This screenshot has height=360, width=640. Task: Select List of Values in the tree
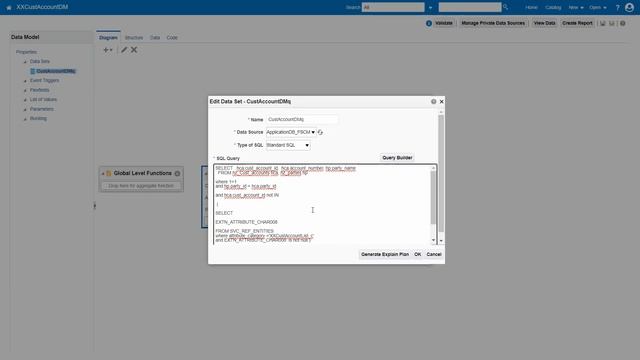(x=43, y=100)
